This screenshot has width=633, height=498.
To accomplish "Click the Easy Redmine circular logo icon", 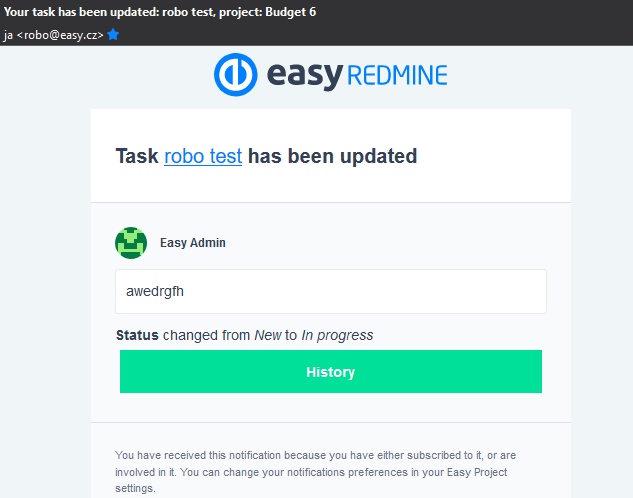I will point(235,75).
